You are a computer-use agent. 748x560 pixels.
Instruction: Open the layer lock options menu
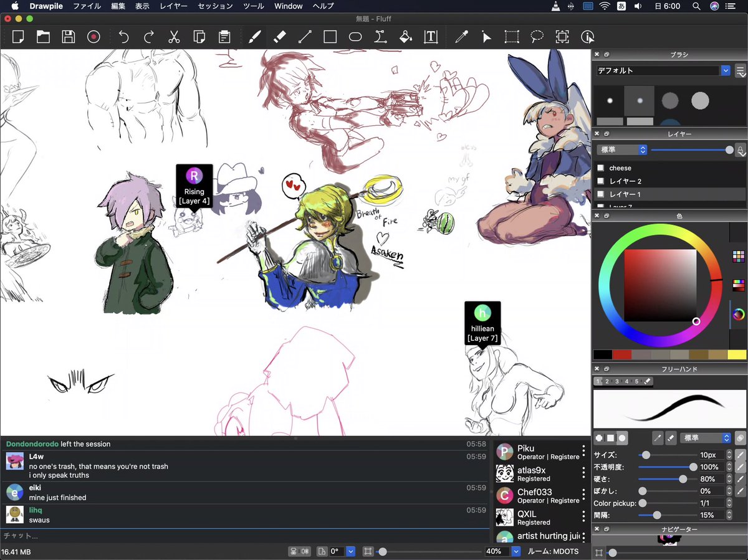click(x=741, y=150)
